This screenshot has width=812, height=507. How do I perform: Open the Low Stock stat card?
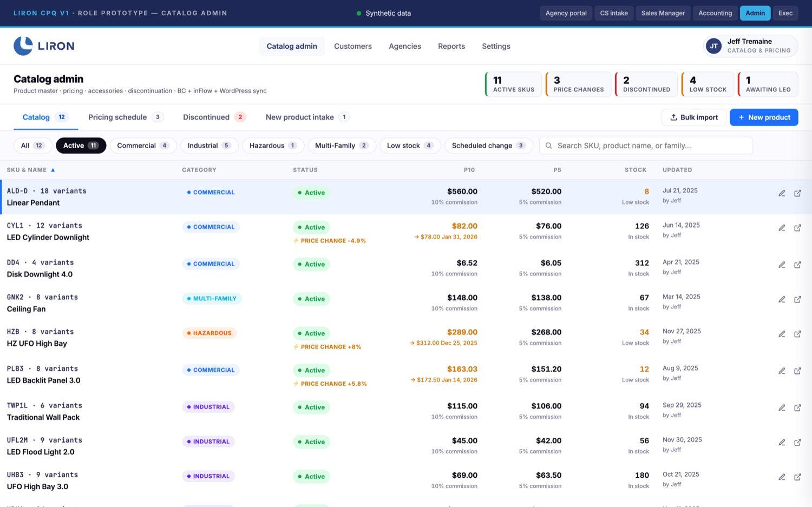[708, 84]
